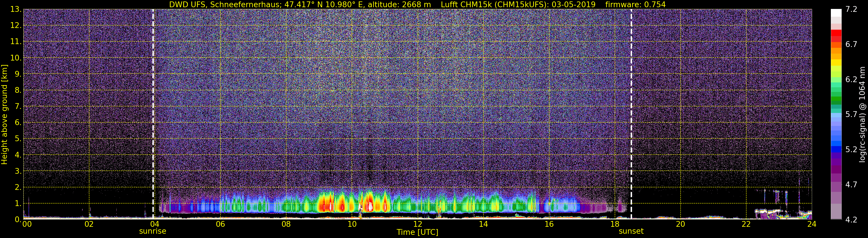Click the colorbar value label '6.7'
868x238 pixels.
851,44
